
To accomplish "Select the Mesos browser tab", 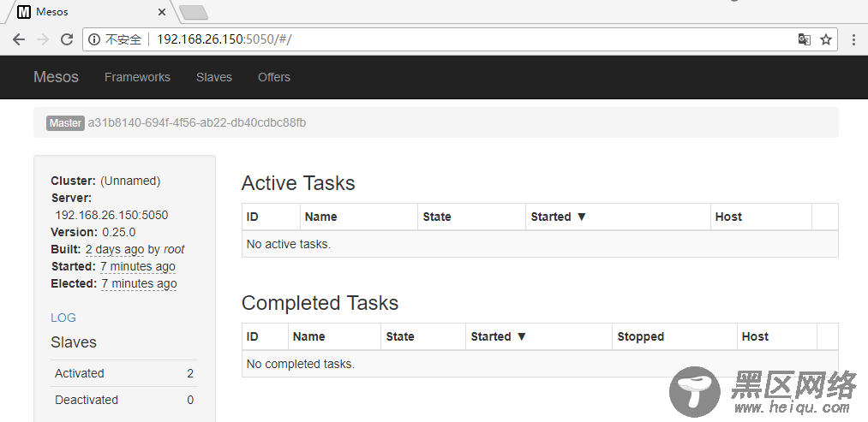I will (x=92, y=12).
